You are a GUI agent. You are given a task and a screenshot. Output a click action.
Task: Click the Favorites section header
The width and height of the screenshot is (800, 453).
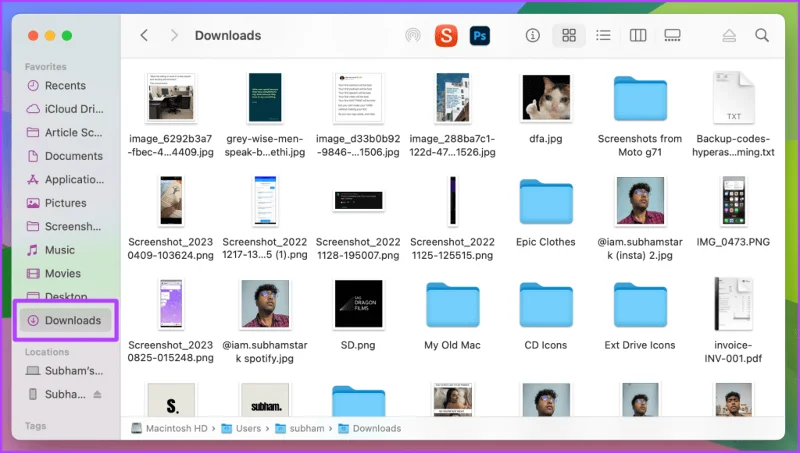pyautogui.click(x=45, y=67)
